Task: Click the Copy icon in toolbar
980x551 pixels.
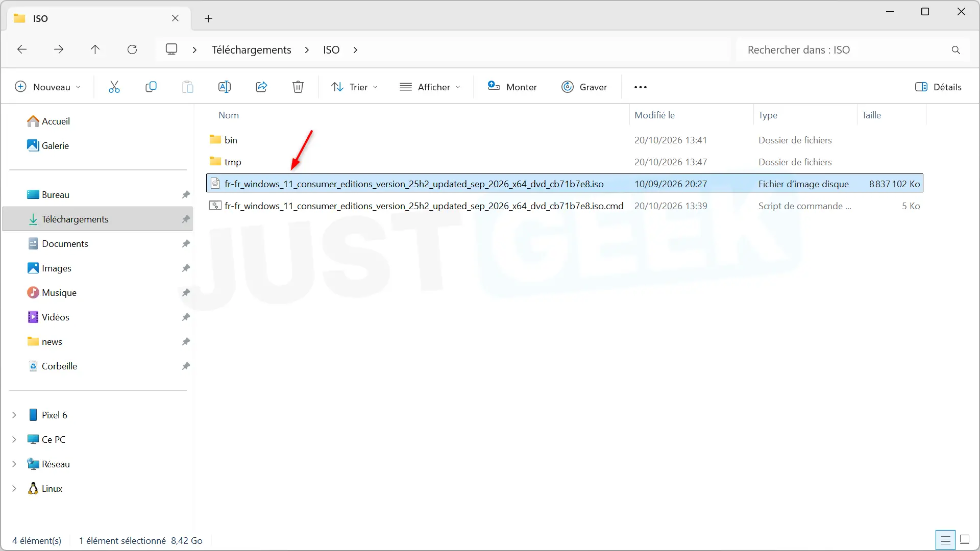Action: click(151, 87)
